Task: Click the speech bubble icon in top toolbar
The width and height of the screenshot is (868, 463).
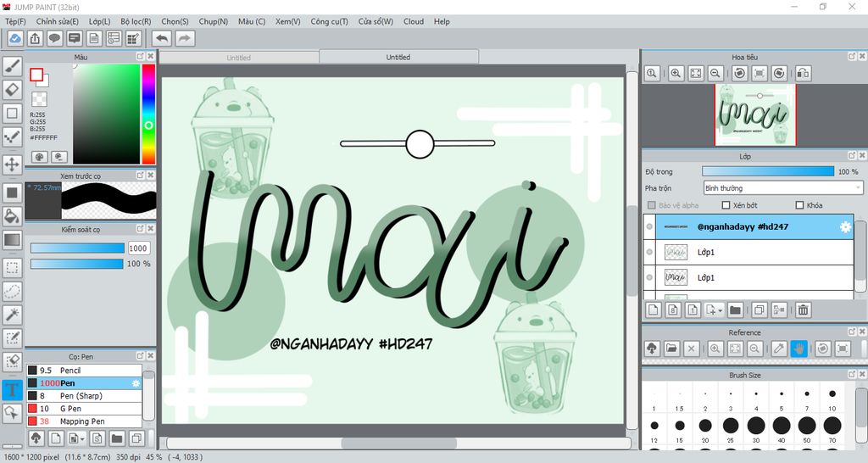Action: (x=54, y=39)
